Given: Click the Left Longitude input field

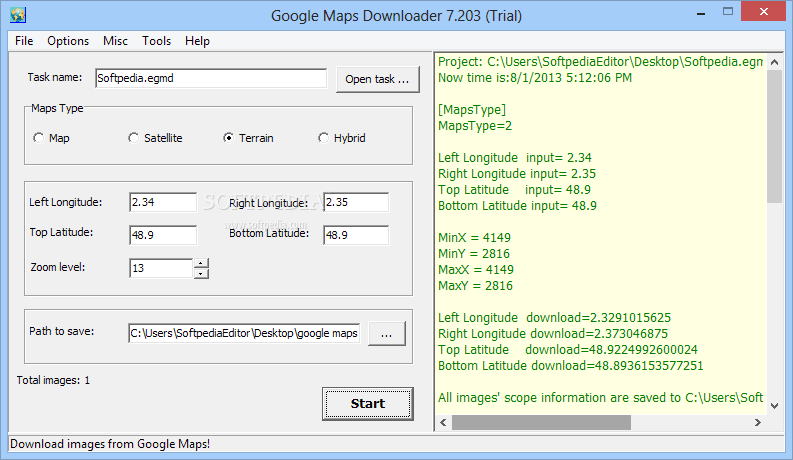Looking at the screenshot, I should pos(163,202).
